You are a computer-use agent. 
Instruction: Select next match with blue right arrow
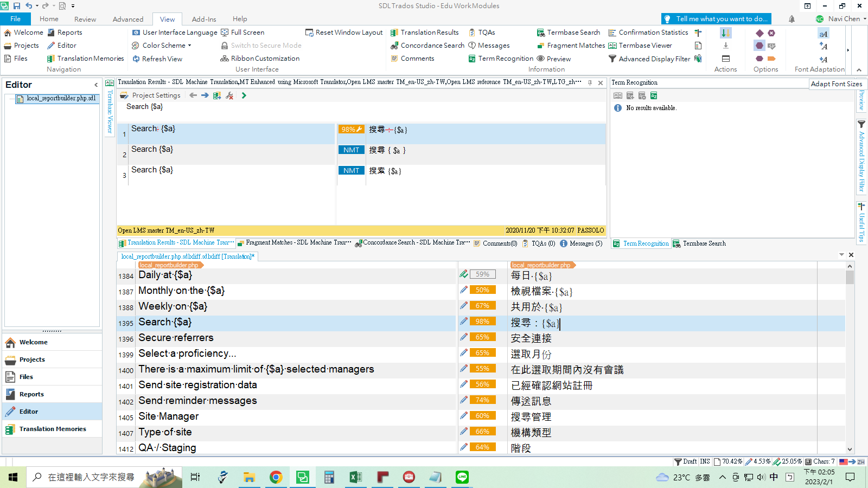(x=205, y=95)
